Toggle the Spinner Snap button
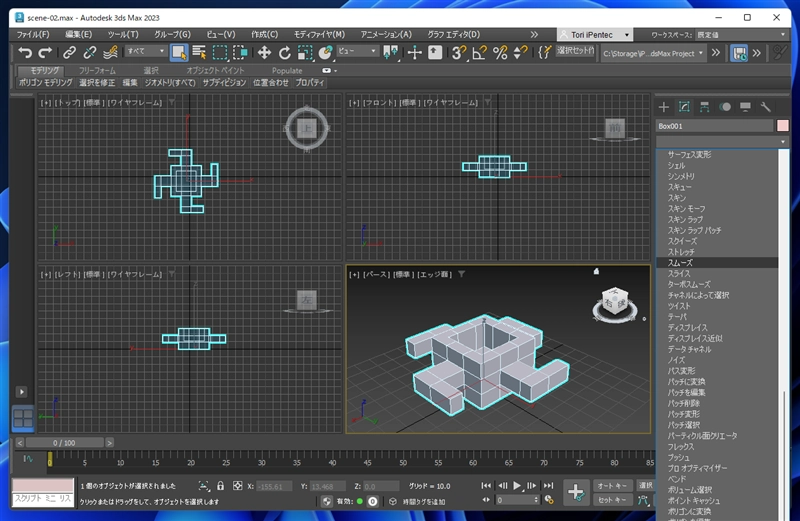 point(520,52)
